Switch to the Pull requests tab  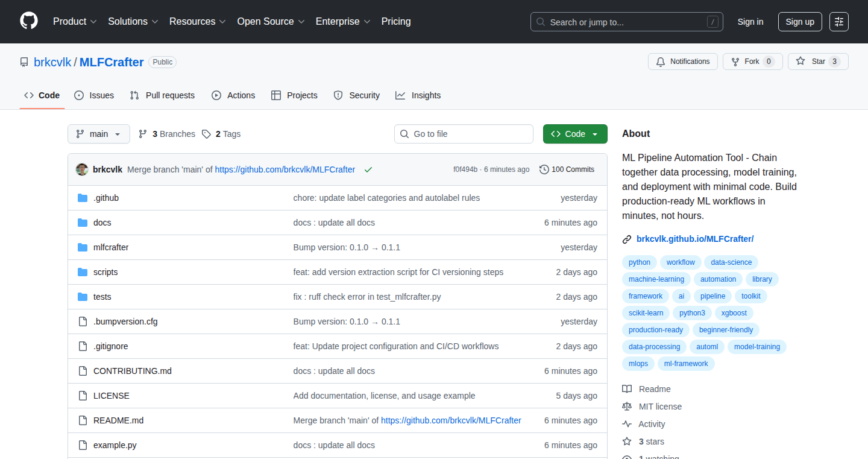pos(162,95)
